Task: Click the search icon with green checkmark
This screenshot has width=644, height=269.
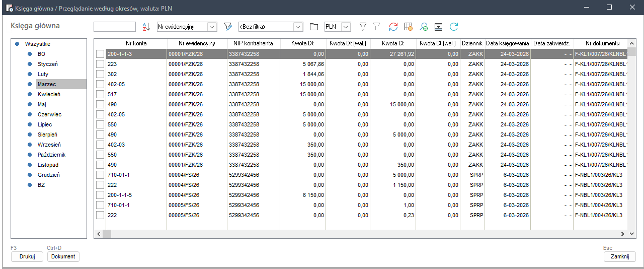Action: pos(424,27)
